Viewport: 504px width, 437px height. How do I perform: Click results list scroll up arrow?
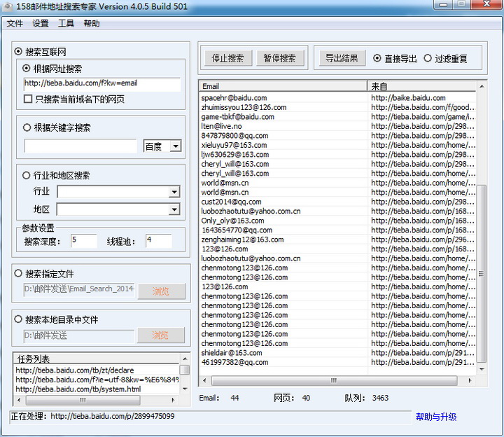pyautogui.click(x=482, y=86)
